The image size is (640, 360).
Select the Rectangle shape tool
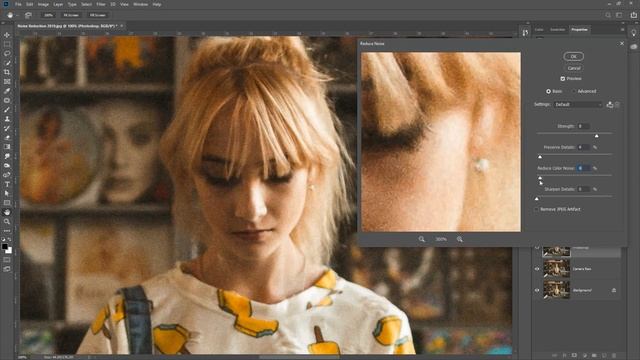click(x=7, y=203)
